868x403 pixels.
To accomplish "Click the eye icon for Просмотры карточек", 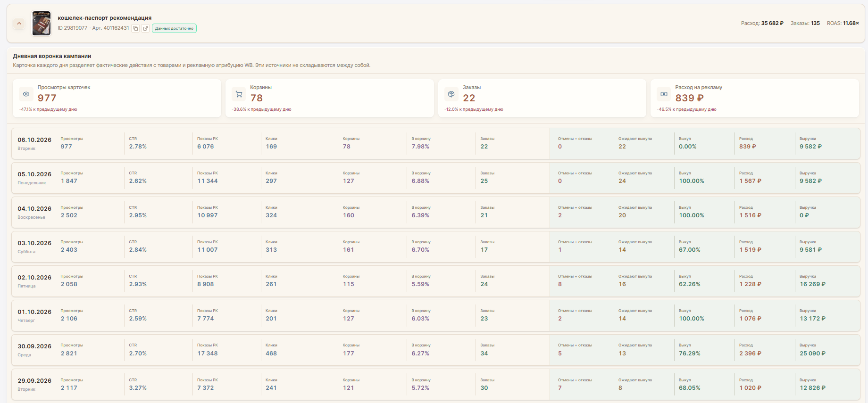I will click(26, 94).
